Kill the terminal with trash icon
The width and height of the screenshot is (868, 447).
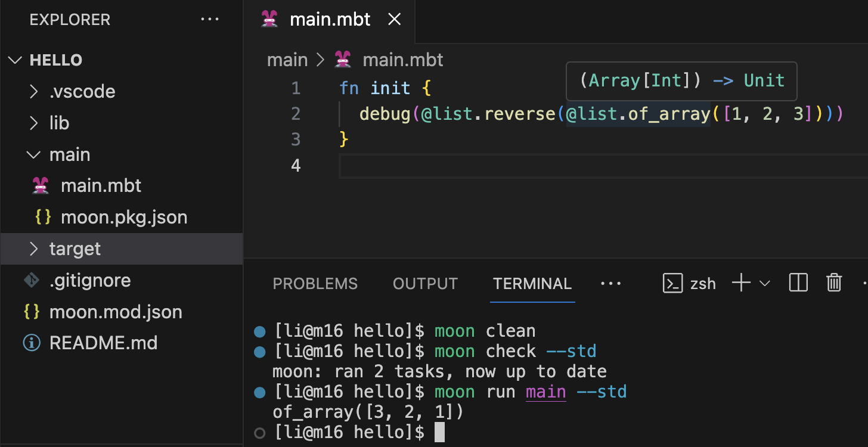tap(833, 283)
